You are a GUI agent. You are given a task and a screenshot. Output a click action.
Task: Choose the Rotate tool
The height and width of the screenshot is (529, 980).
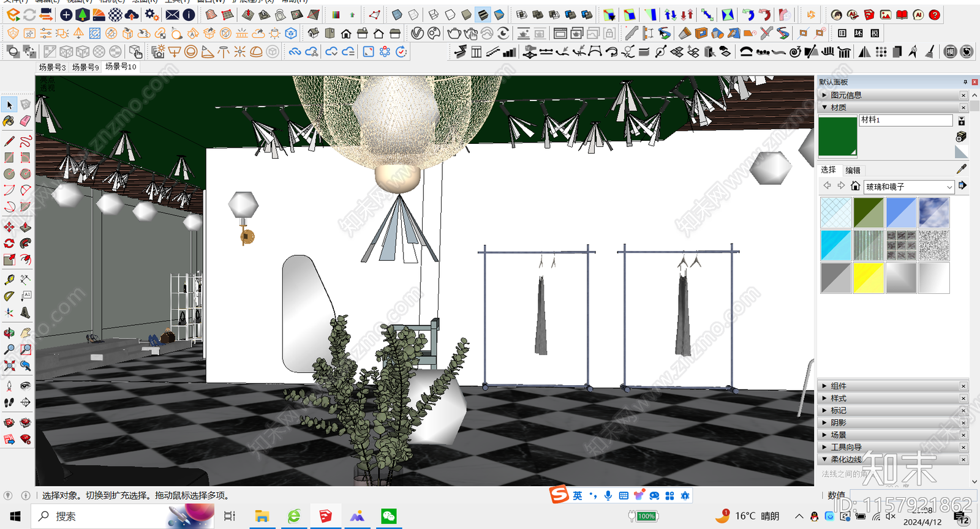[x=9, y=243]
